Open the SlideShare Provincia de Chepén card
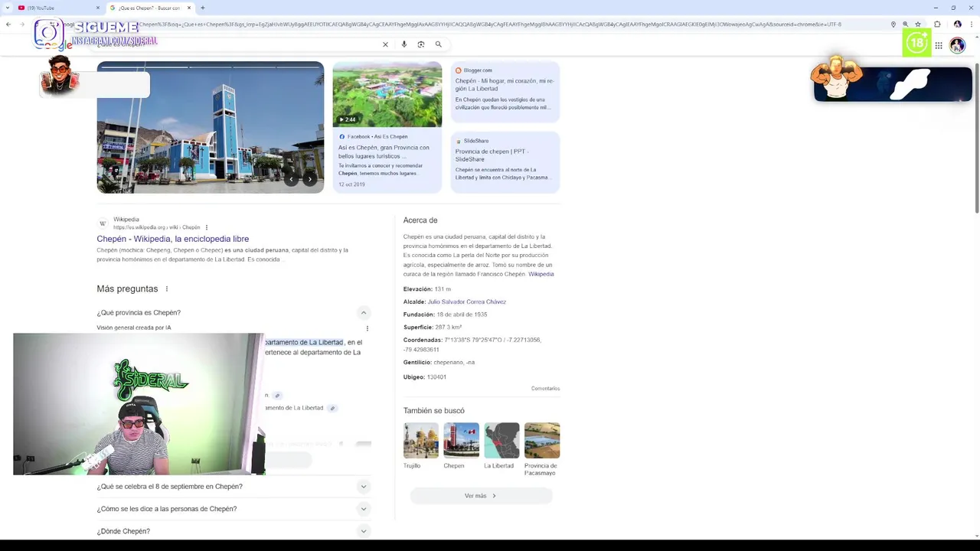This screenshot has width=980, height=551. (x=505, y=161)
